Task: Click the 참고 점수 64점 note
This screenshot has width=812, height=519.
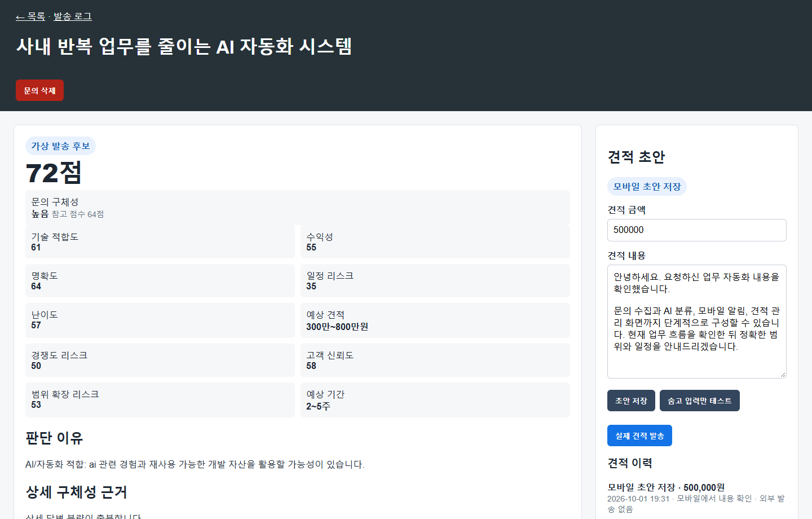Action: point(78,214)
